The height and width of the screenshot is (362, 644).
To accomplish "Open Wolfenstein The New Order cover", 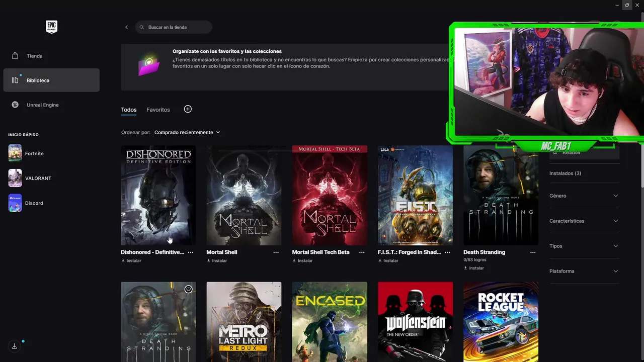I will 415,322.
